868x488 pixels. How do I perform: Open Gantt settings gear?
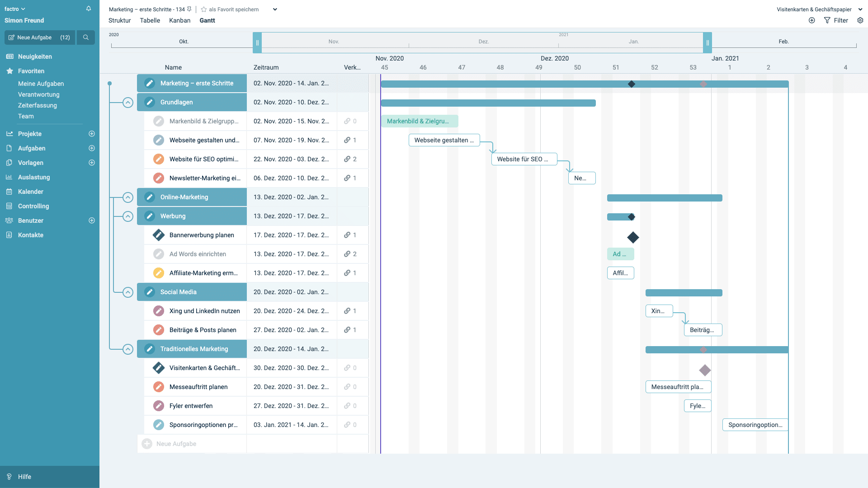pyautogui.click(x=860, y=20)
